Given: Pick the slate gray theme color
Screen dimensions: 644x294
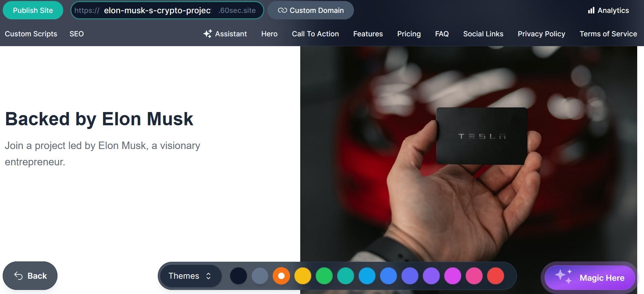Looking at the screenshot, I should click(x=260, y=276).
